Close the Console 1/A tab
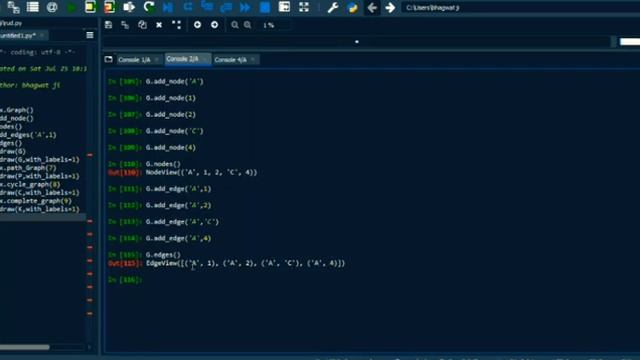 [x=156, y=60]
